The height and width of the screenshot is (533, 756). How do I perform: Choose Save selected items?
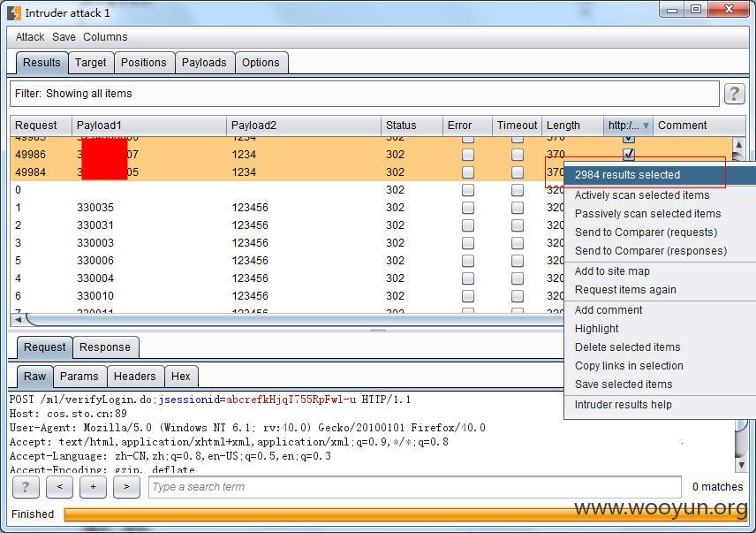[x=660, y=385]
